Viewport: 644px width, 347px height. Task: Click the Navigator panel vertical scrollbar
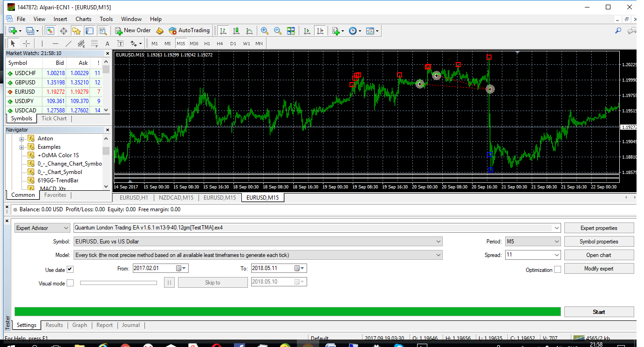tap(106, 163)
